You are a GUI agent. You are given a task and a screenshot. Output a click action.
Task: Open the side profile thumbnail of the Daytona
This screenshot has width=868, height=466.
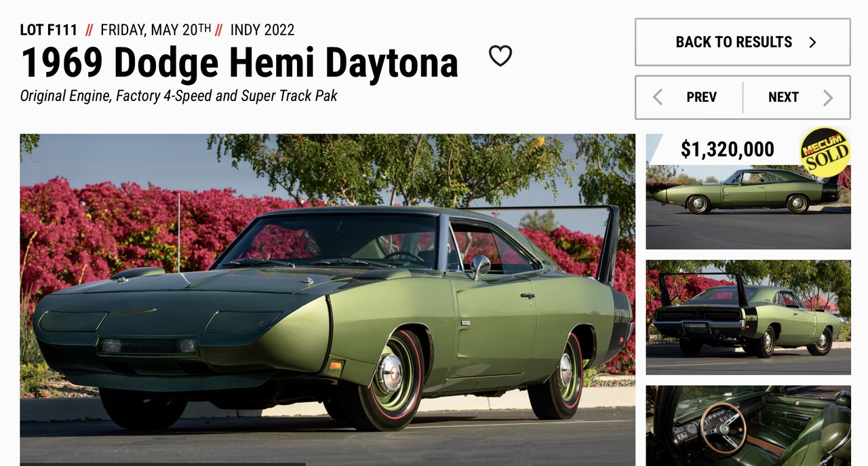point(748,192)
